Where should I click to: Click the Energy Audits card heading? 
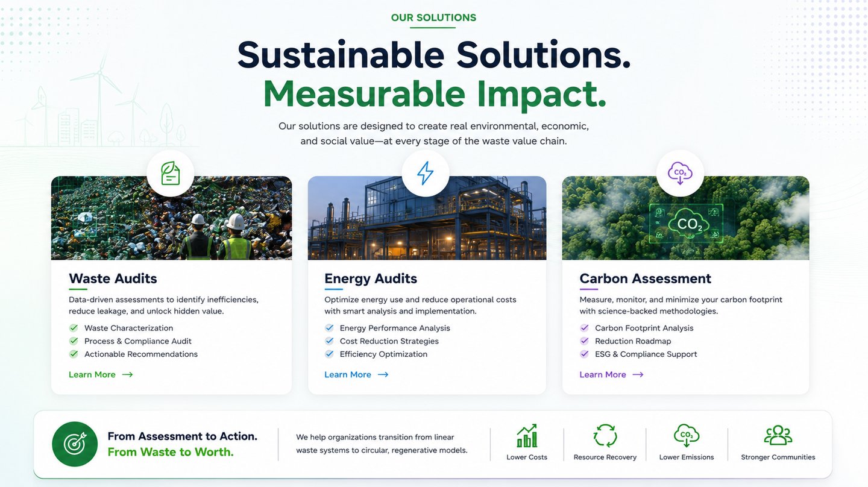[x=371, y=278]
